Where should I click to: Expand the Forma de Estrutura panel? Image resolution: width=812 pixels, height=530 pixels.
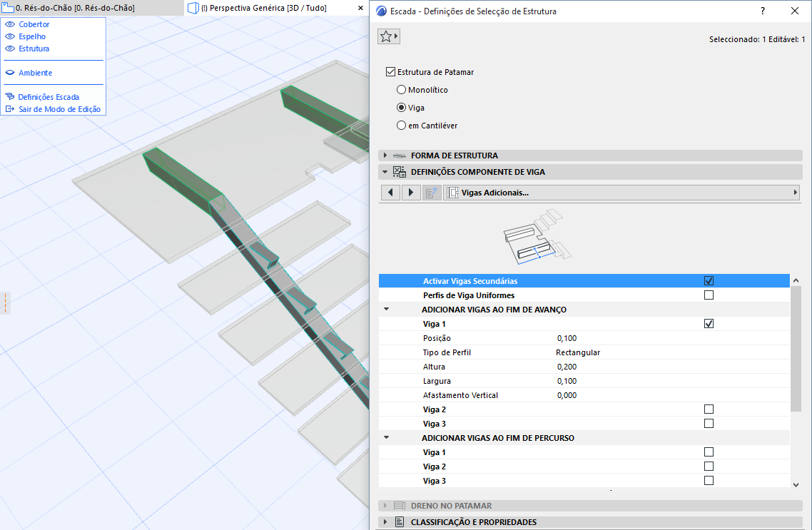(x=454, y=156)
